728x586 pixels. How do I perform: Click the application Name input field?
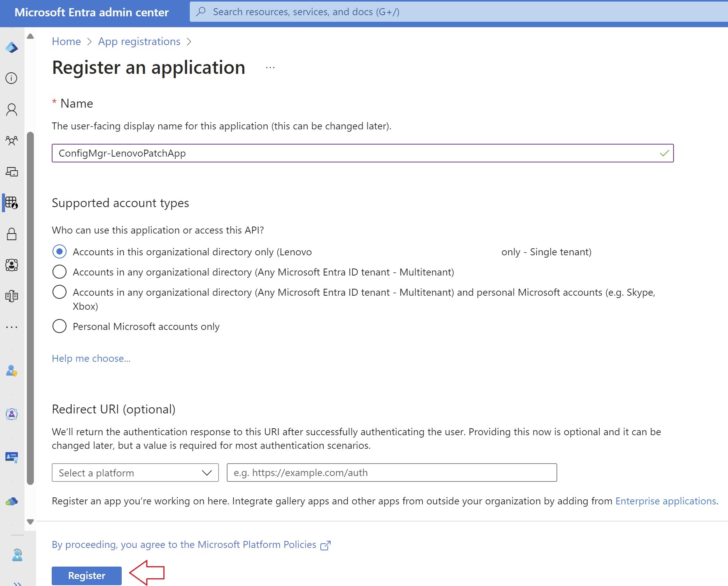click(363, 153)
